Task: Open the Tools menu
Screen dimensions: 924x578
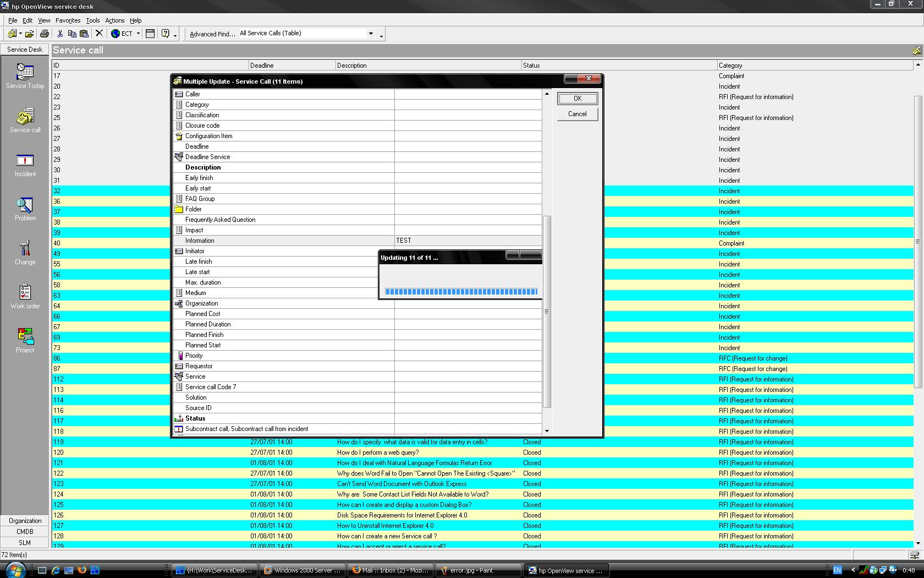Action: click(93, 20)
